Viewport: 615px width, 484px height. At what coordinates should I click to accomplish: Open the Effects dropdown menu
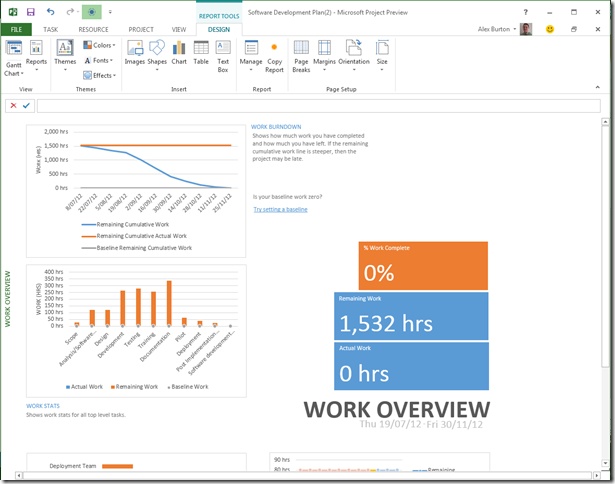(99, 75)
